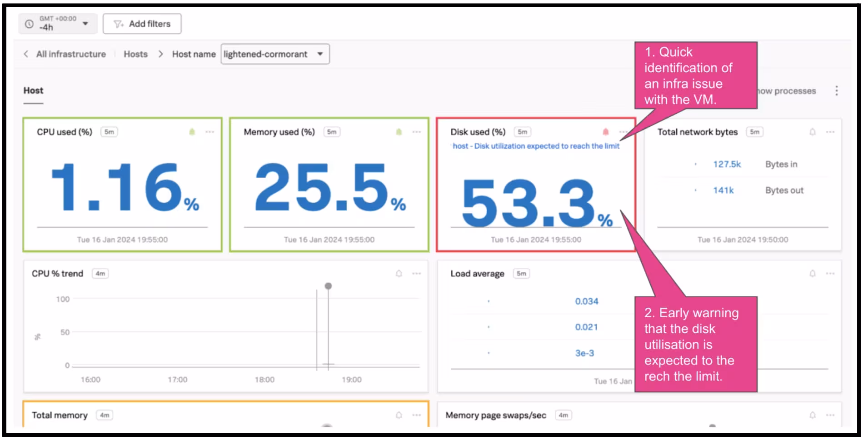Click the 5m resolution badge on Disk used

pos(522,132)
